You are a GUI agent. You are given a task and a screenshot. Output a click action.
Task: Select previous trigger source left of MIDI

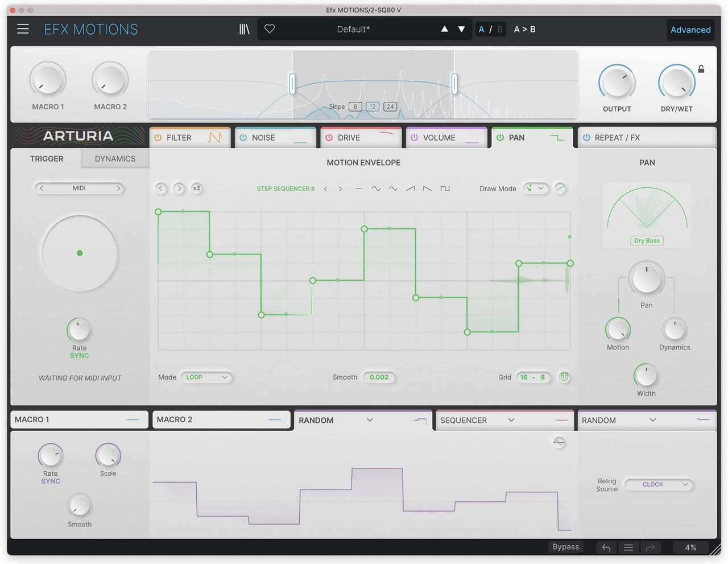42,188
